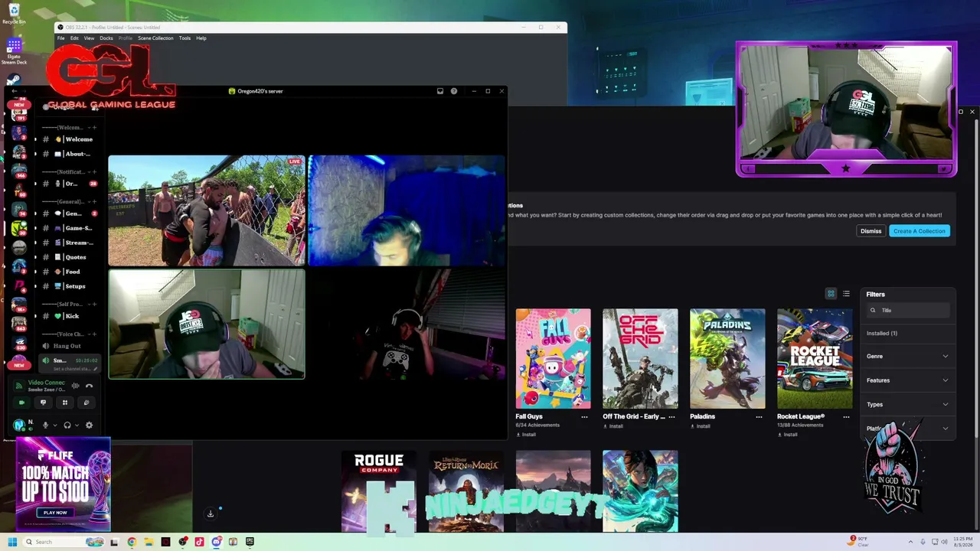Viewport: 980px width, 551px height.
Task: Switch Epic library to list view
Action: [x=846, y=294]
